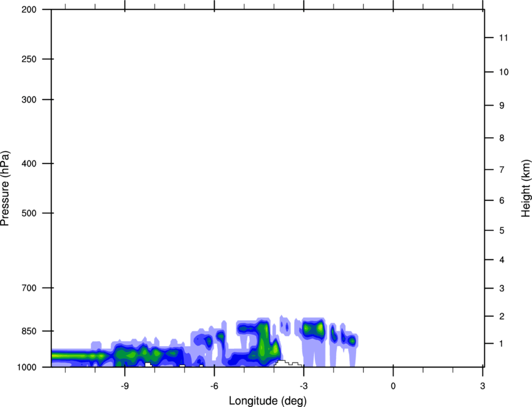Select the 8 km height tick label
The height and width of the screenshot is (407, 532).
coord(501,138)
